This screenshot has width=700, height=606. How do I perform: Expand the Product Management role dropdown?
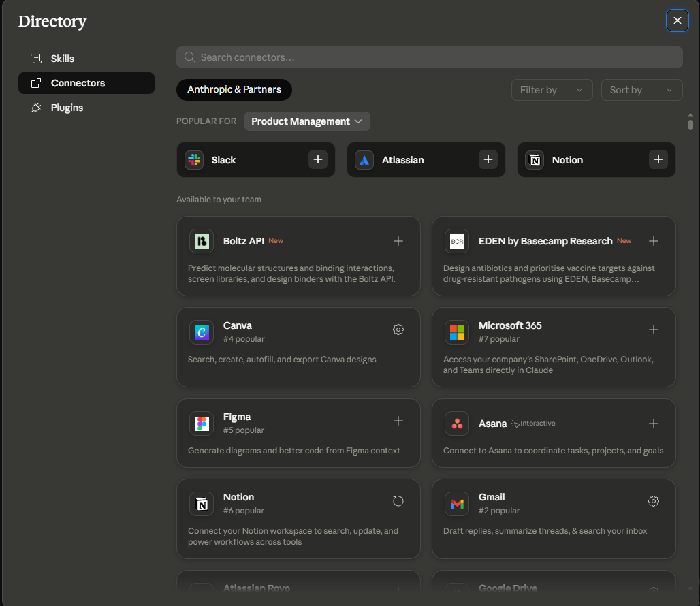point(307,121)
